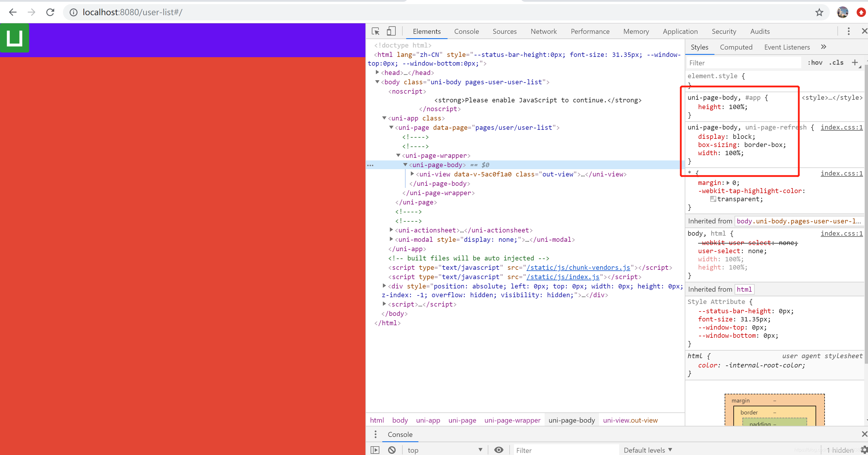Select uni-page-wrapper in the breadcrumb
868x455 pixels.
(512, 420)
